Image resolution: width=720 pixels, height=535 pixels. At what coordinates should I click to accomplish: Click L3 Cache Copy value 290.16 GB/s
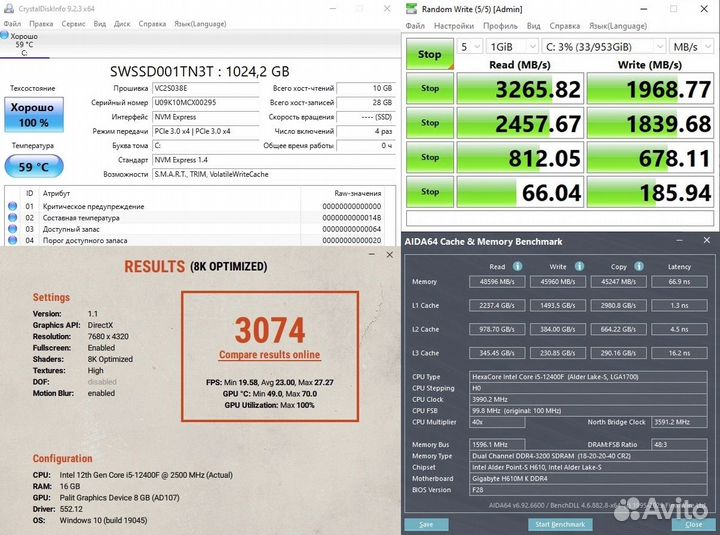pos(619,353)
